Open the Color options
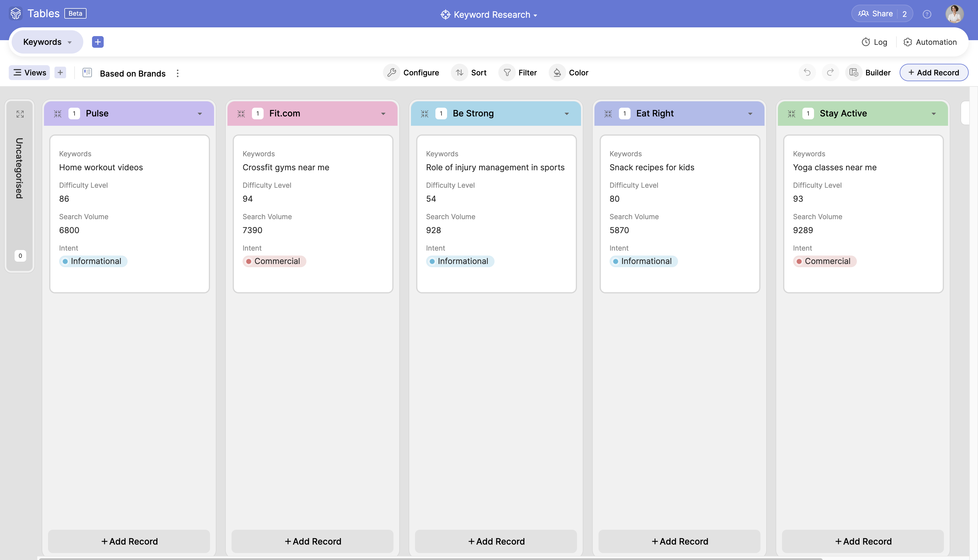The image size is (978, 560). click(x=569, y=73)
